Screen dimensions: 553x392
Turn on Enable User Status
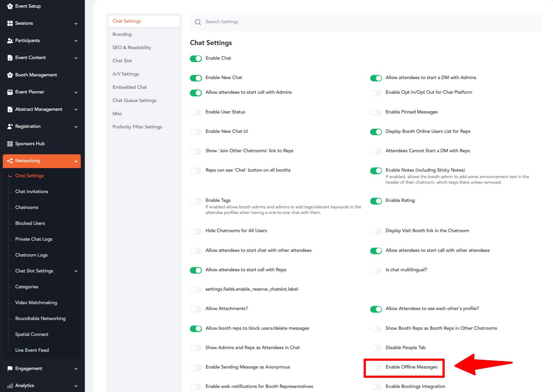point(196,112)
